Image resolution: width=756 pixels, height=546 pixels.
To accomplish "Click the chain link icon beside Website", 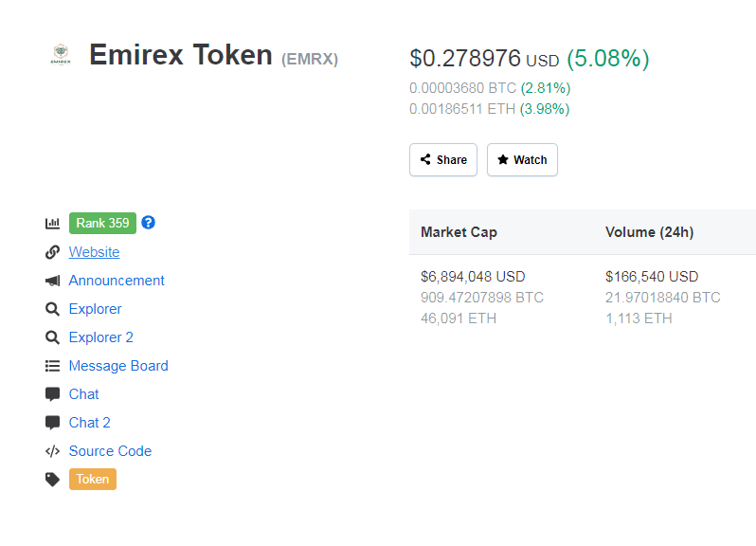I will (x=52, y=252).
